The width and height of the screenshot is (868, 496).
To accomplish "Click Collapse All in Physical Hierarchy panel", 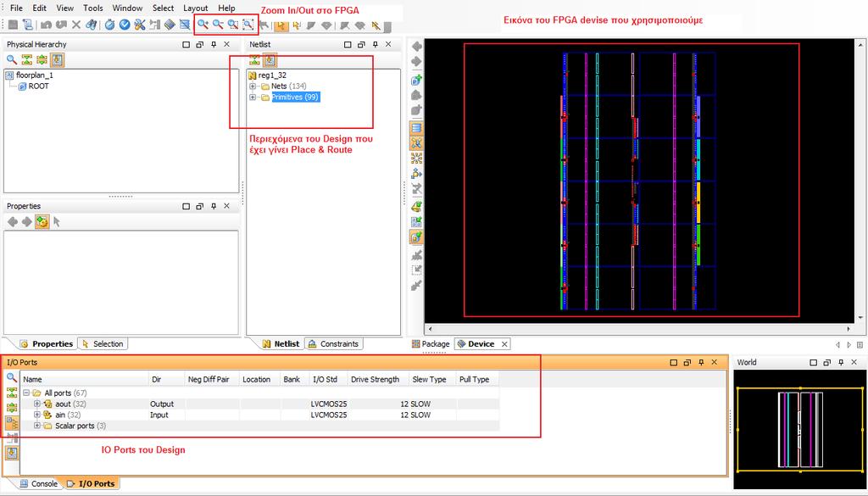I will tap(26, 59).
